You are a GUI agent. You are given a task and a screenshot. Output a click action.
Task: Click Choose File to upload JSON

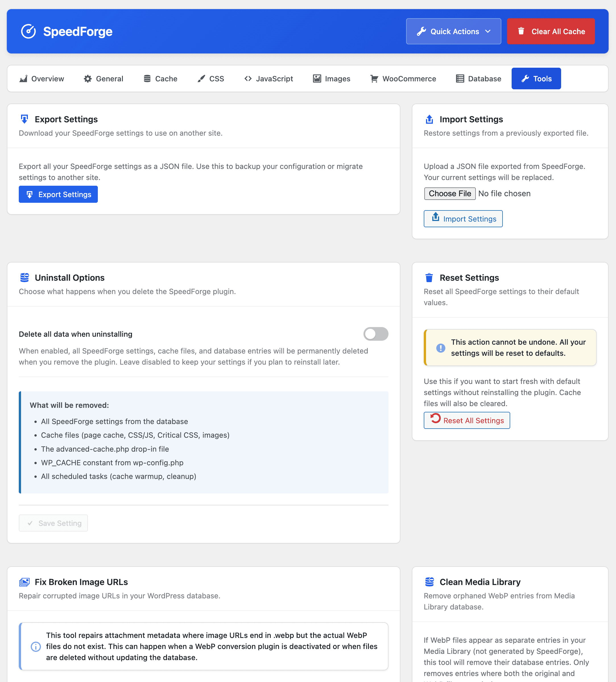(450, 193)
